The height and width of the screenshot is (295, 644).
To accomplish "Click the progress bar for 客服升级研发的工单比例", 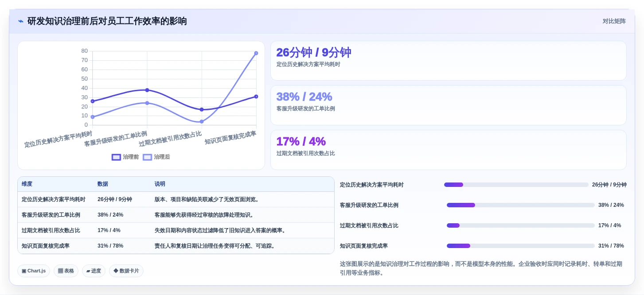I will (x=521, y=205).
